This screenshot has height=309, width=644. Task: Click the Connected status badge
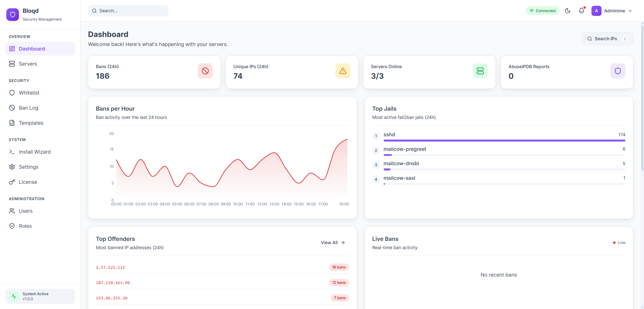click(542, 11)
